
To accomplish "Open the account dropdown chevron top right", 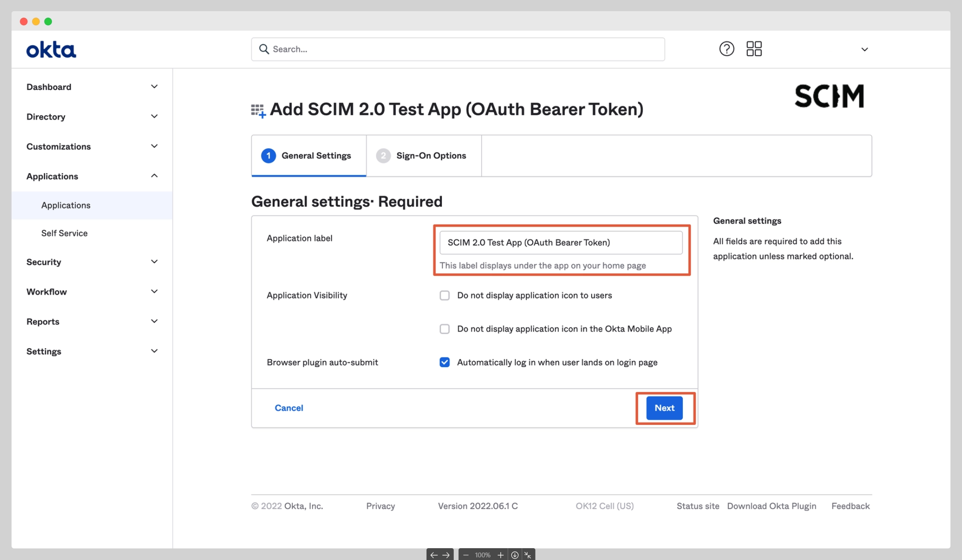I will click(x=864, y=50).
